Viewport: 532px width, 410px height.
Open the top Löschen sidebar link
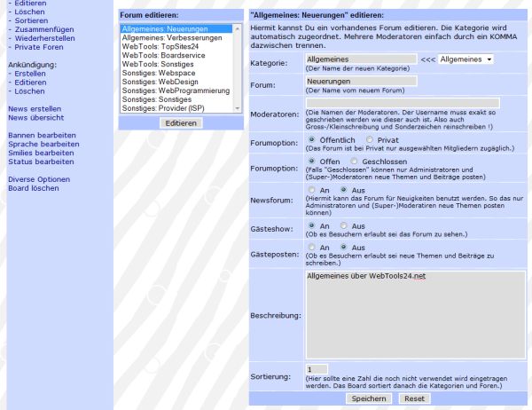29,12
